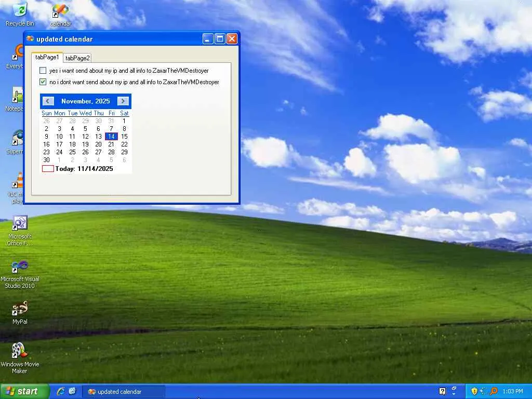The height and width of the screenshot is (399, 532).
Task: Click updated calendar taskbar button
Action: [124, 392]
